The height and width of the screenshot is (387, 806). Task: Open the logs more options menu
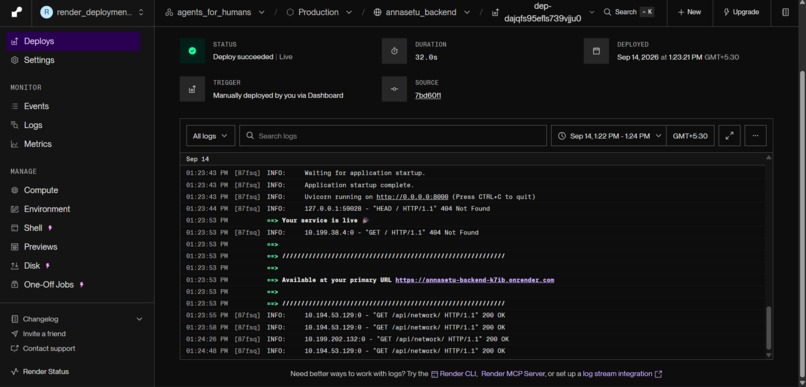(756, 136)
